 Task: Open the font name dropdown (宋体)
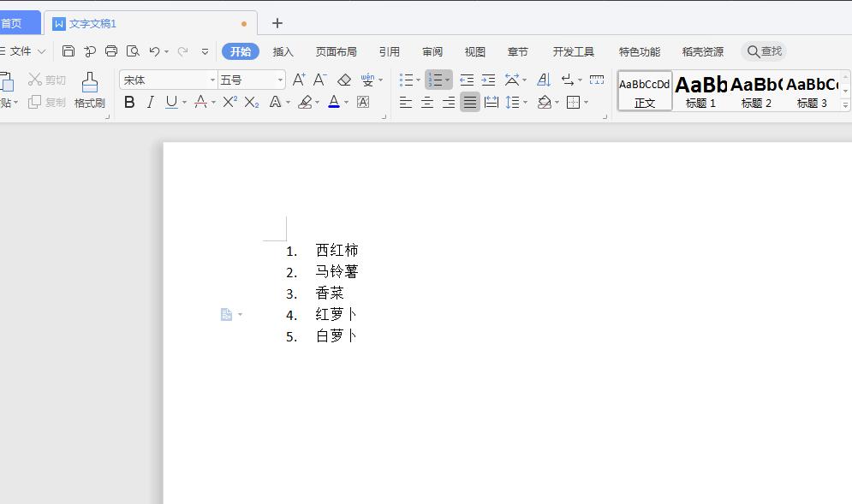pyautogui.click(x=212, y=80)
